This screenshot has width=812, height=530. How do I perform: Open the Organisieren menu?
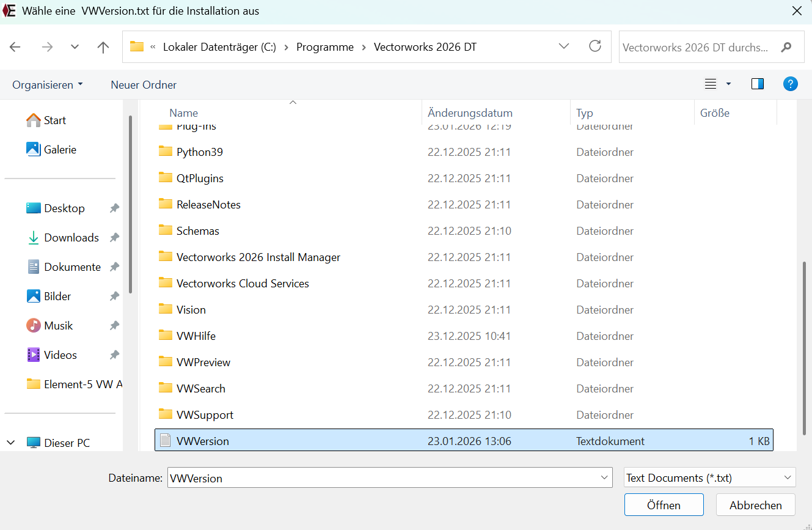pyautogui.click(x=47, y=85)
